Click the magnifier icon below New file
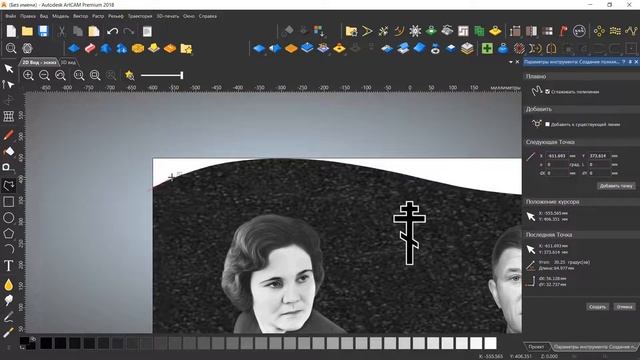The image size is (640, 360). (11, 49)
